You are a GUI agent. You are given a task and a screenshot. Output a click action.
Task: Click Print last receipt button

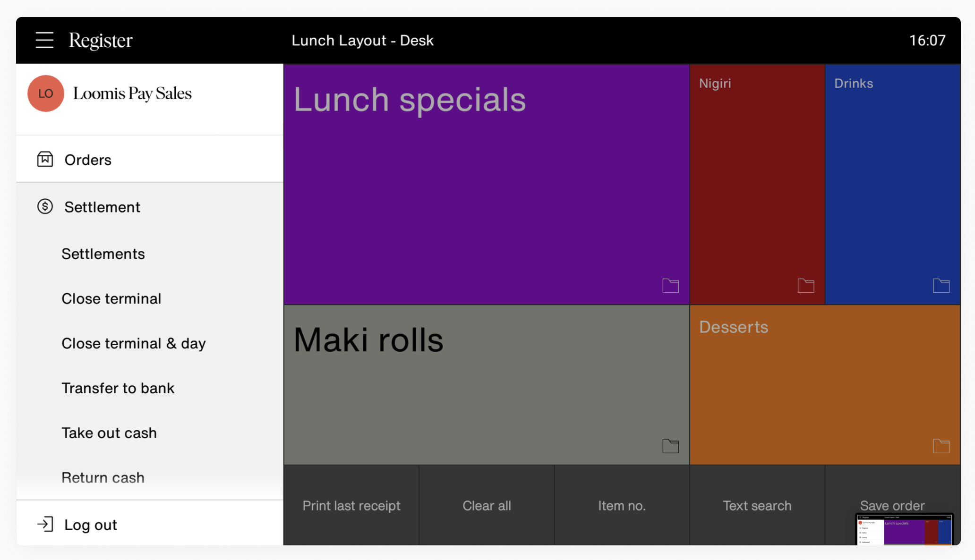351,506
